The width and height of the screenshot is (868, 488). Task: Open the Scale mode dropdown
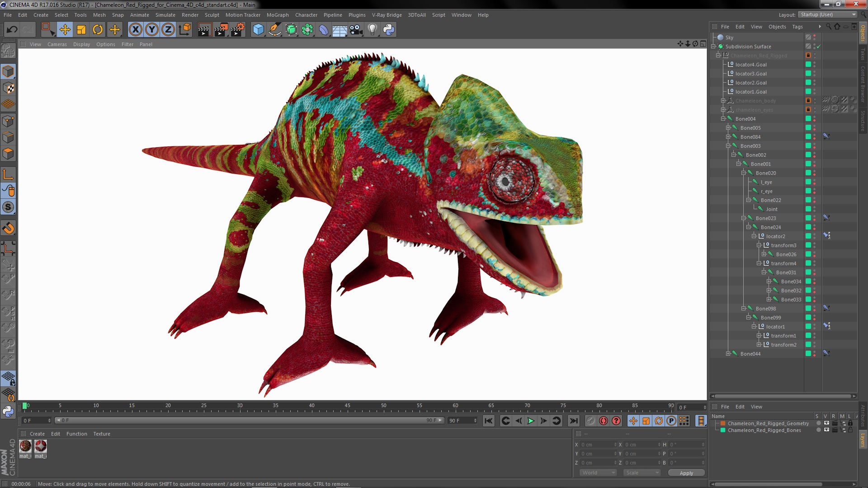point(642,473)
